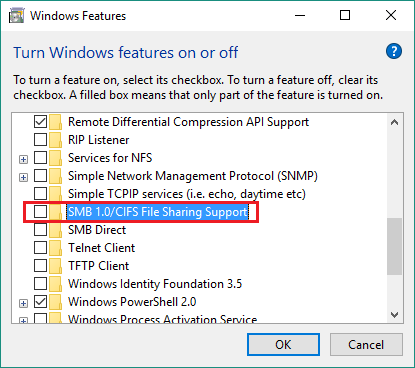
Task: Expand the Windows PowerShell 2.0 node
Action: pyautogui.click(x=23, y=303)
